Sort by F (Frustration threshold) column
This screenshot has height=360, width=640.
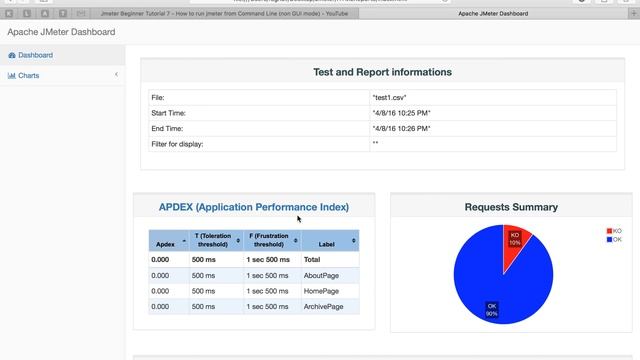click(x=272, y=240)
